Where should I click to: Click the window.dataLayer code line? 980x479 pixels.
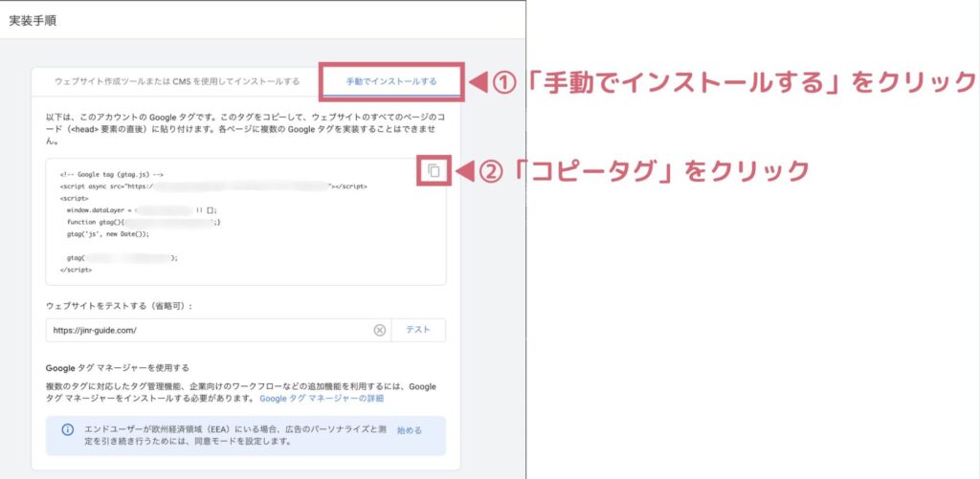[142, 210]
